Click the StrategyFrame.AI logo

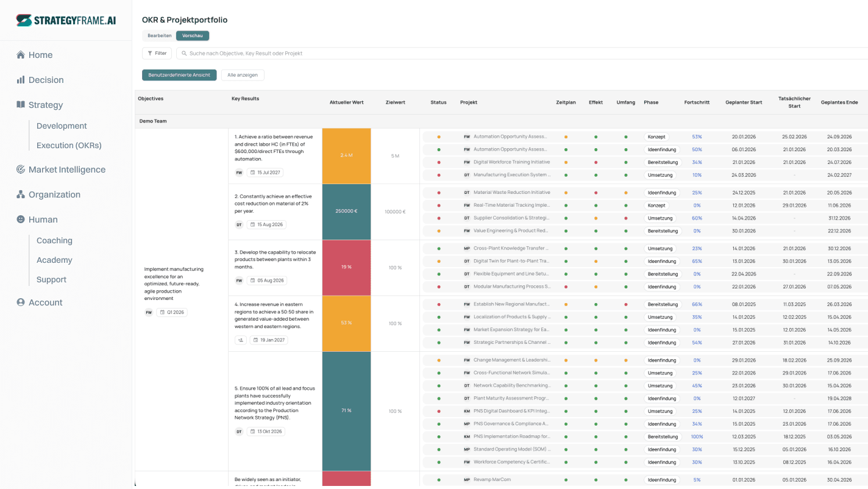click(66, 20)
